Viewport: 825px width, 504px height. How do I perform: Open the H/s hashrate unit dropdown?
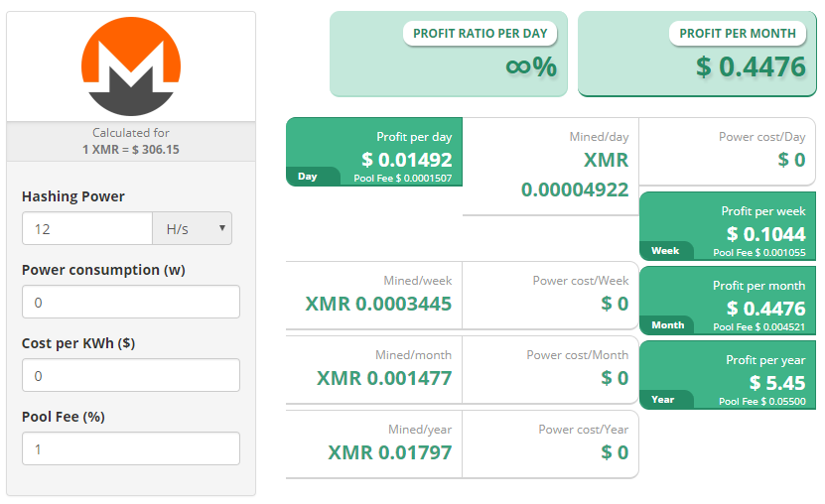192,228
